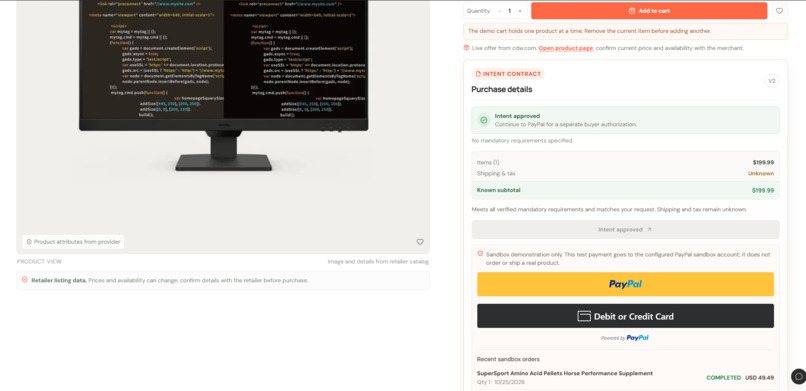This screenshot has width=806, height=391.
Task: Click the sandbox demonstration warning icon
Action: click(480, 254)
